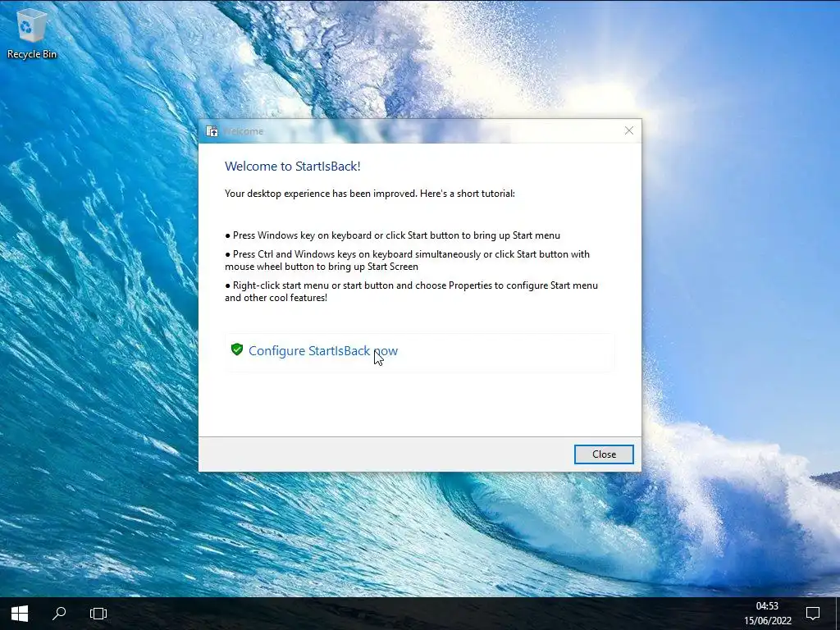
Task: Click the text 'Your desktop experience has been improved'
Action: pos(321,194)
